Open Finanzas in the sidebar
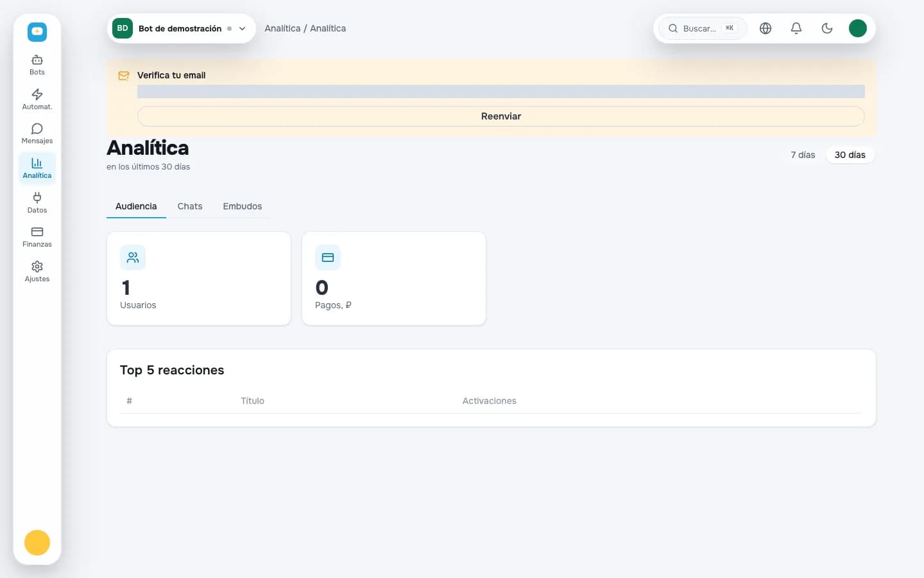 (x=37, y=237)
